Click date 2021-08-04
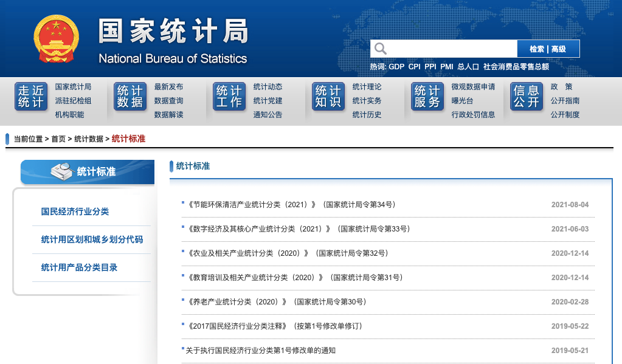 click(570, 205)
